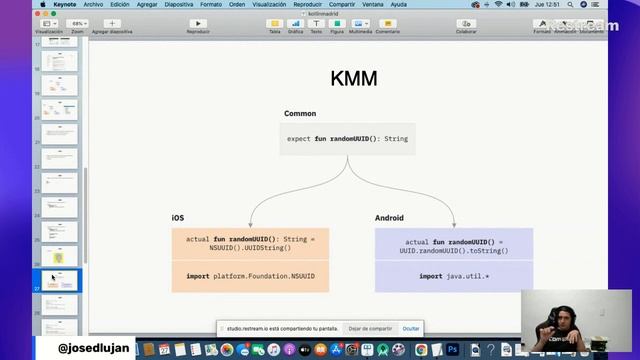Open the Formato inspector panel

coord(542,24)
